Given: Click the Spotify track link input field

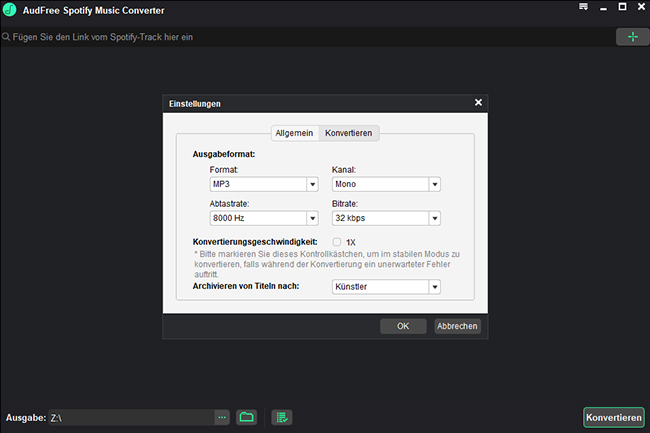Looking at the screenshot, I should pyautogui.click(x=307, y=37).
